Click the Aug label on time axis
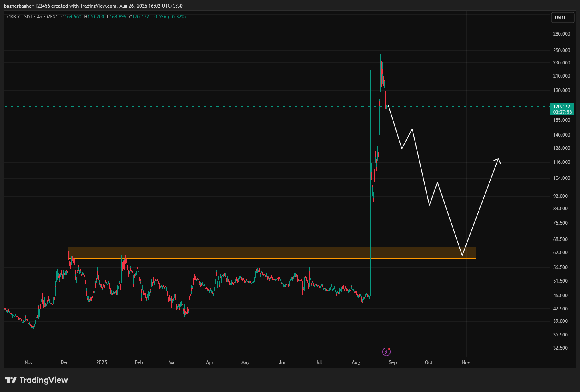The image size is (580, 392). 356,362
